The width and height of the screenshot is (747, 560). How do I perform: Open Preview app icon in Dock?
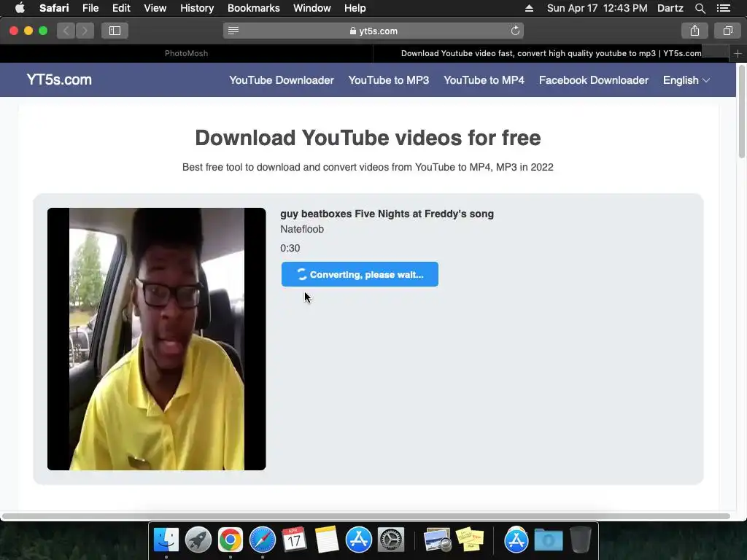[x=438, y=540]
